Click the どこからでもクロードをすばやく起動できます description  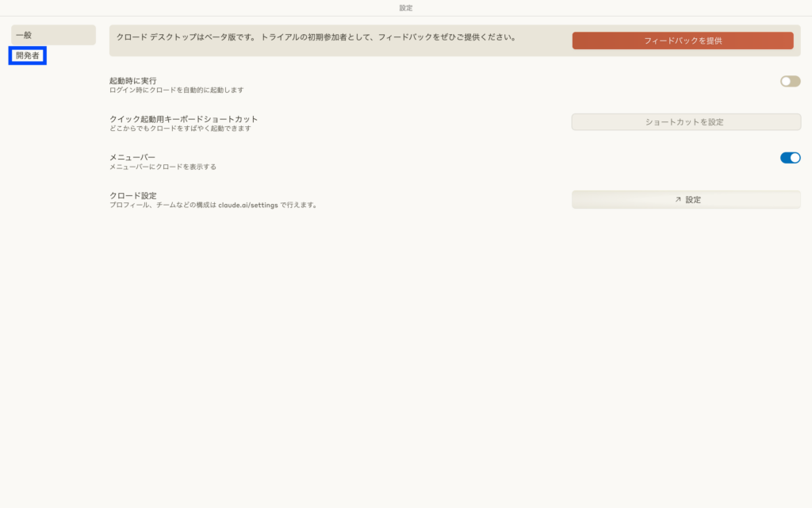pyautogui.click(x=180, y=129)
